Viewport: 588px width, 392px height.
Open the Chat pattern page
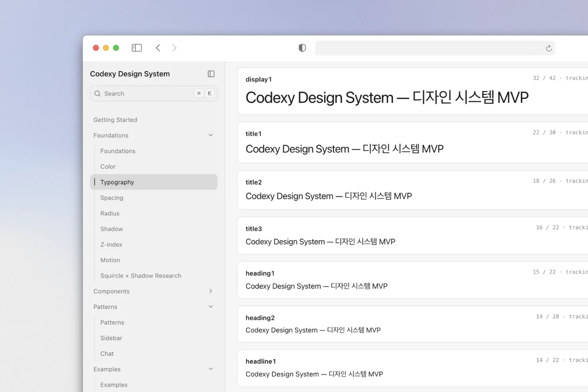tap(107, 353)
